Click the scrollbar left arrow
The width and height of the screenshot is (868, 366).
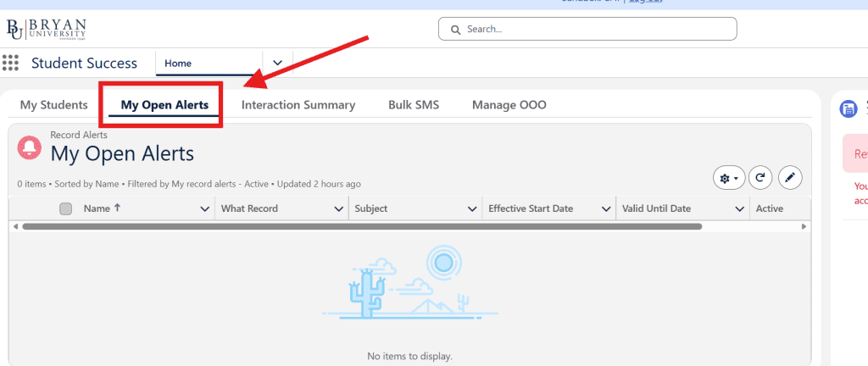[x=15, y=226]
